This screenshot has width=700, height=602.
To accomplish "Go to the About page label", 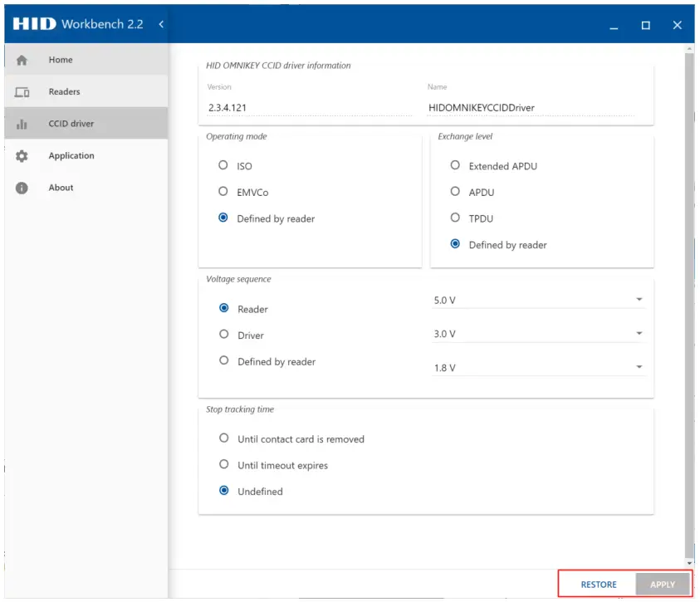I will point(61,188).
